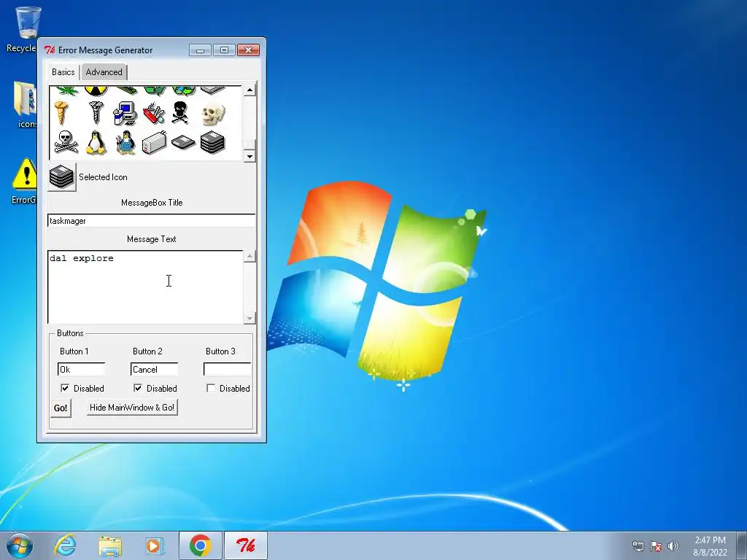Image resolution: width=747 pixels, height=560 pixels.
Task: Open Windows Explorer from taskbar
Action: tap(110, 545)
